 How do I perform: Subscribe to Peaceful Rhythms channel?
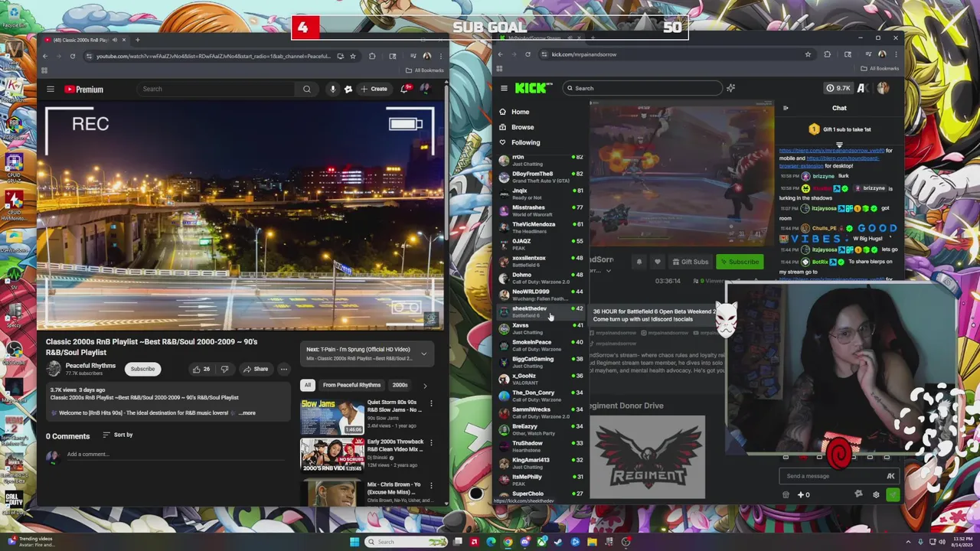[x=142, y=369]
